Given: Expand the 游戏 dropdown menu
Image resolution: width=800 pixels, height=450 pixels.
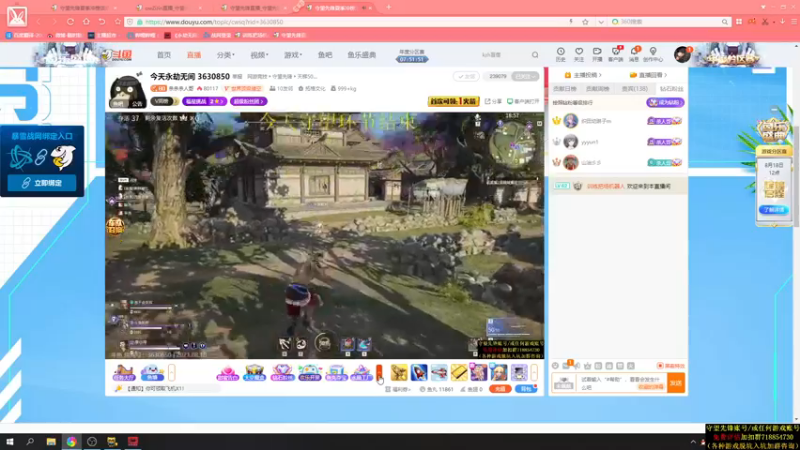Looking at the screenshot, I should pyautogui.click(x=293, y=55).
